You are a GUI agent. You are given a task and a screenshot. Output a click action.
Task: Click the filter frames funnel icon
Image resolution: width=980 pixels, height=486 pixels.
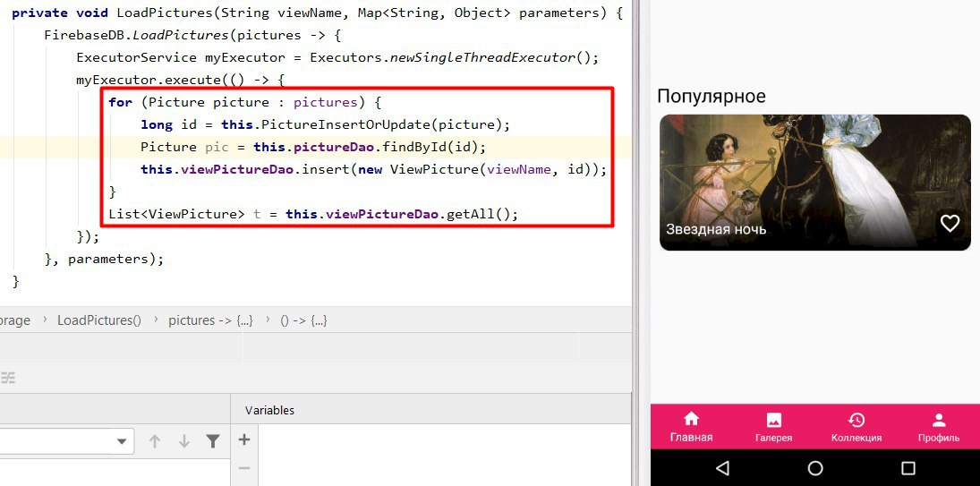tap(213, 441)
